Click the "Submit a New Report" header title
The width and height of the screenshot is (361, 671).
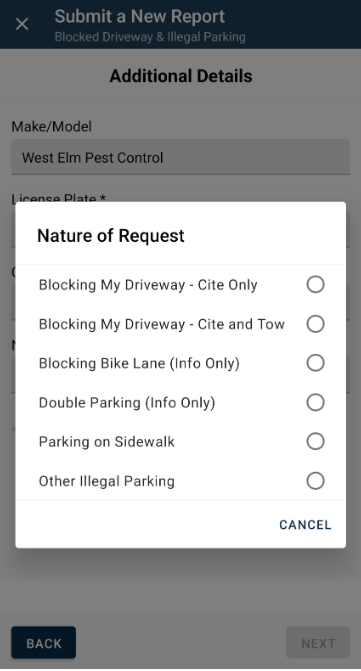pos(139,17)
